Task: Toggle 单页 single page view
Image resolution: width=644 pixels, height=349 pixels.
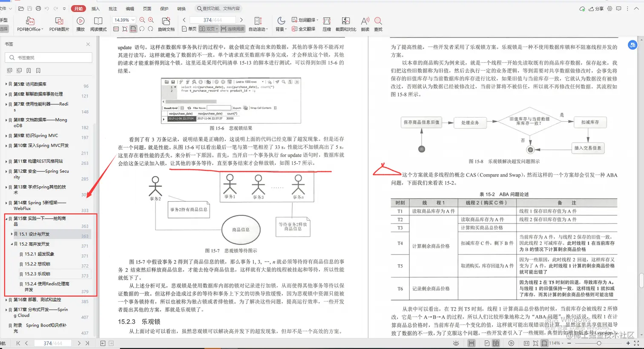Action: 189,29
